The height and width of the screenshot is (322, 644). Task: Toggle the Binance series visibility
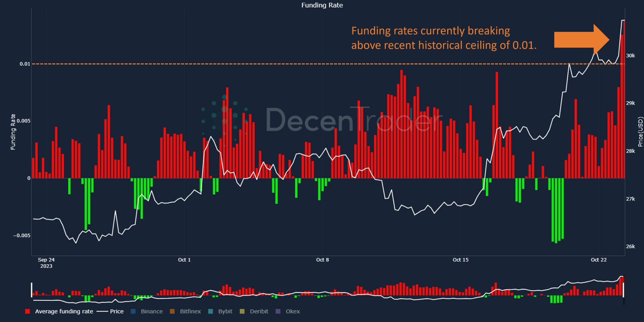(150, 311)
